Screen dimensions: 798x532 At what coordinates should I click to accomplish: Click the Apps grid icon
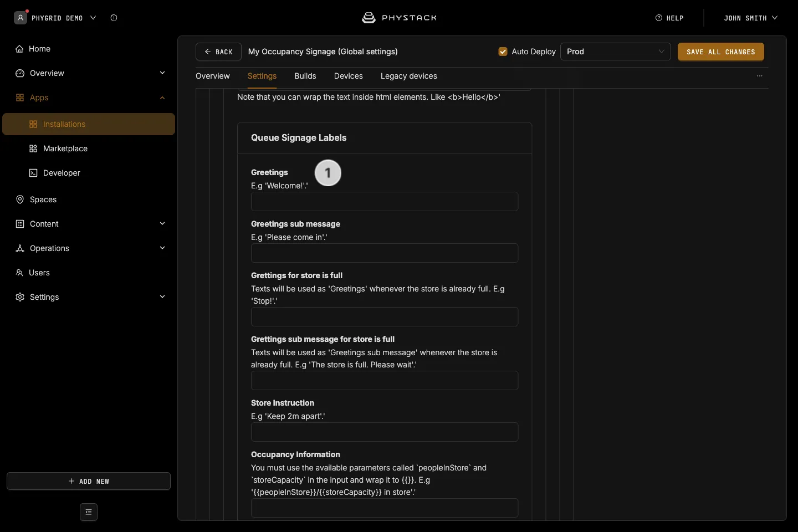(20, 98)
